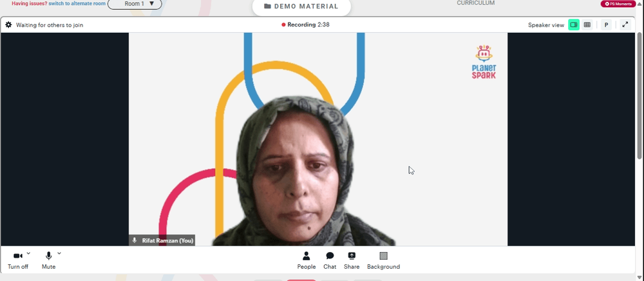Screen dimensions: 644x281
Task: Open the Curriculum tab
Action: point(476,3)
